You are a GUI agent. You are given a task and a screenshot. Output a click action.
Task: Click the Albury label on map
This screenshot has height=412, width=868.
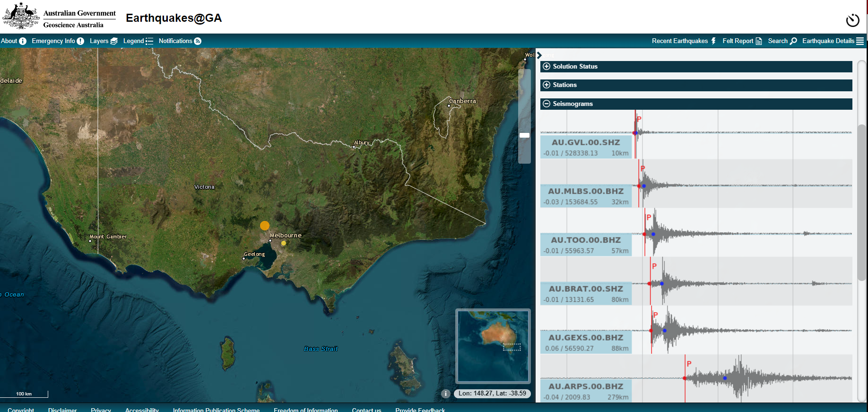(x=362, y=142)
